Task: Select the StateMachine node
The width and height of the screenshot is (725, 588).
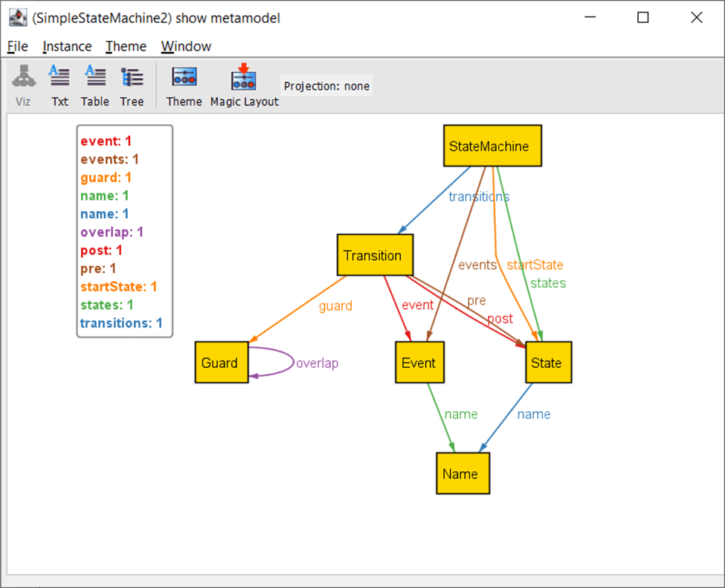Action: 489,146
